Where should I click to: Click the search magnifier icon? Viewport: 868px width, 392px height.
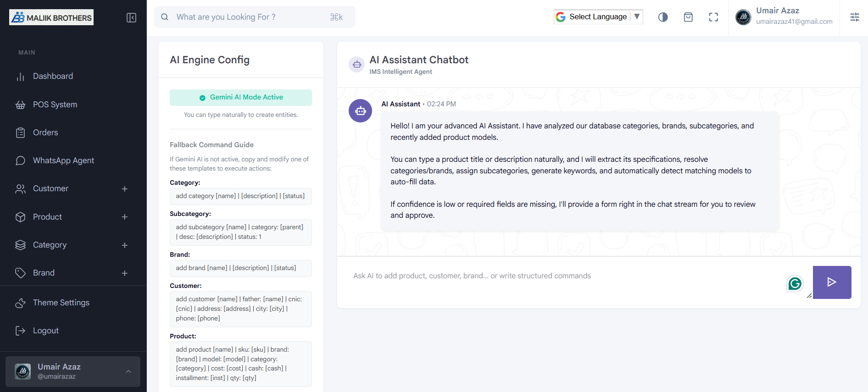point(165,17)
